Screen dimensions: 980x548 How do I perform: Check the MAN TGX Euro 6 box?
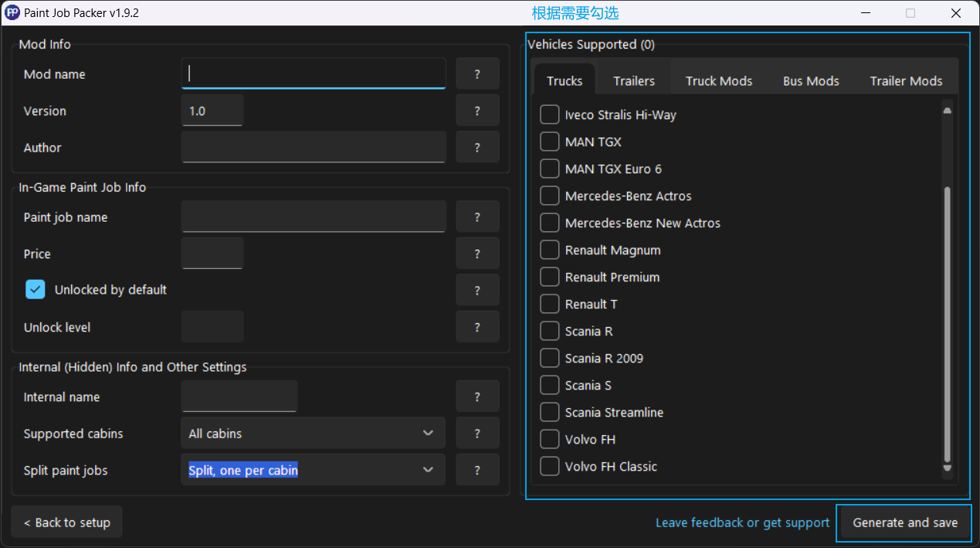550,168
